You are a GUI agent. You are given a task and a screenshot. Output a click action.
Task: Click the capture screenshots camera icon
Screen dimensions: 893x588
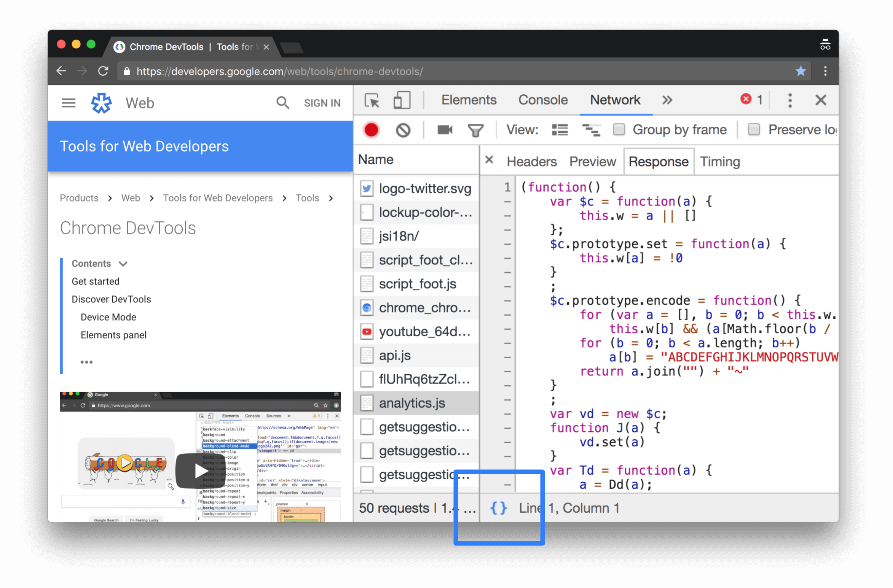coord(445,129)
